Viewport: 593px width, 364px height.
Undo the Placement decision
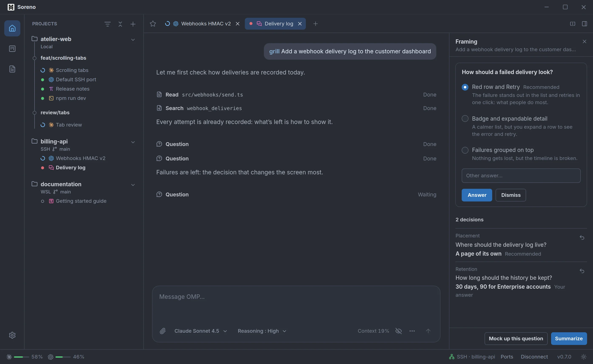pyautogui.click(x=582, y=238)
